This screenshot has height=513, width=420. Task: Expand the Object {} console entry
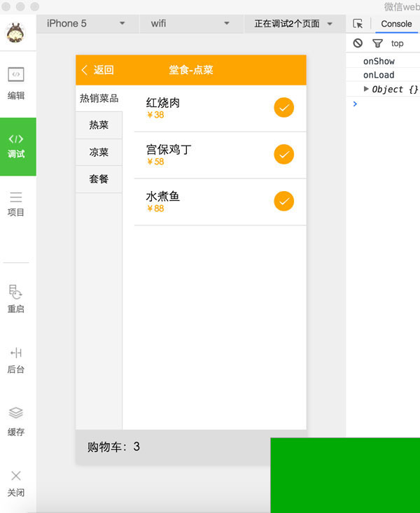tap(367, 89)
